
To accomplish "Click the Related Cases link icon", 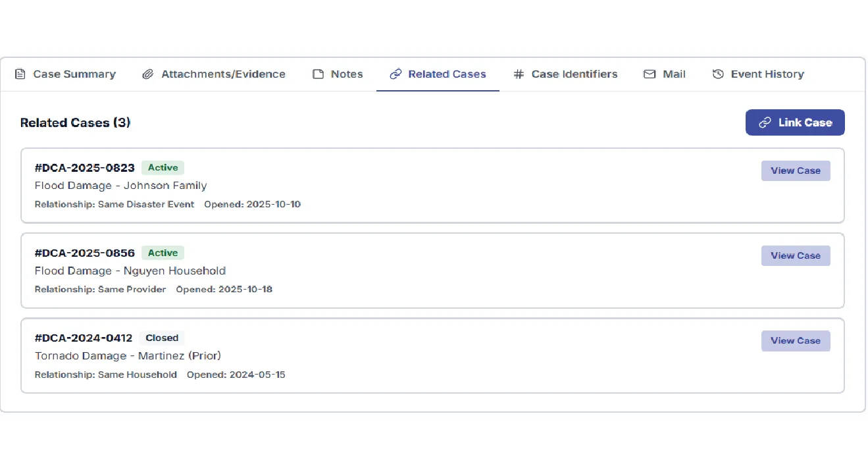I will tap(396, 74).
